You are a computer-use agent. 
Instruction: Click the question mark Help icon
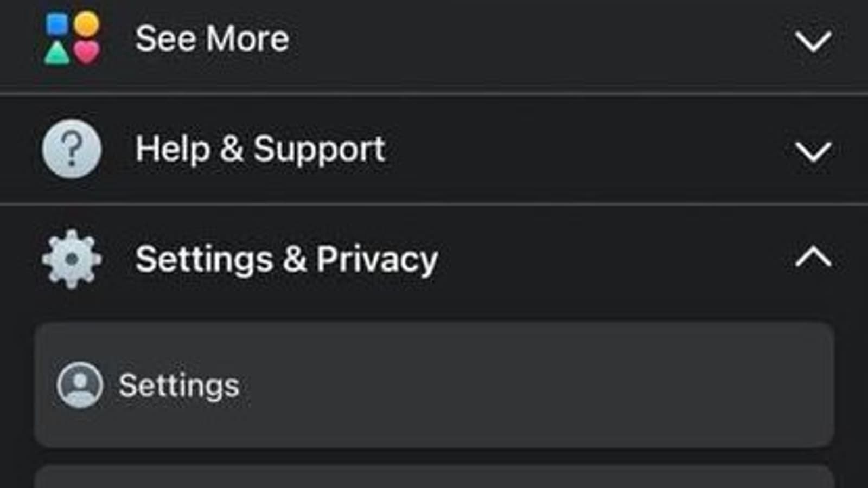coord(72,149)
